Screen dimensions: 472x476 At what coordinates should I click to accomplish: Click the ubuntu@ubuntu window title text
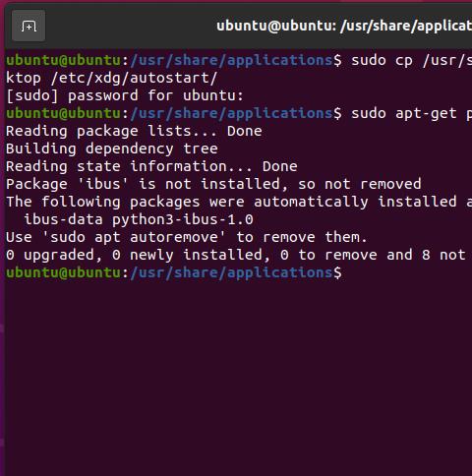click(x=344, y=26)
